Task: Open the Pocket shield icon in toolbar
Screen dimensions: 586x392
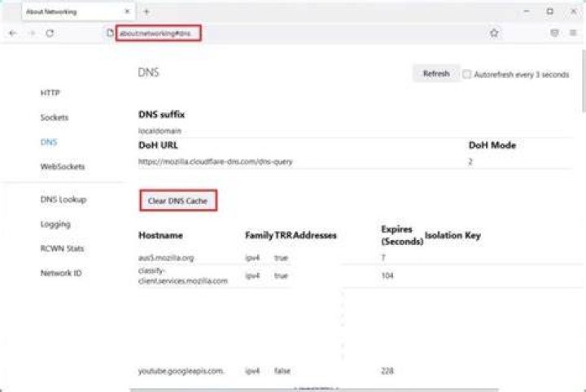Action: [x=554, y=33]
